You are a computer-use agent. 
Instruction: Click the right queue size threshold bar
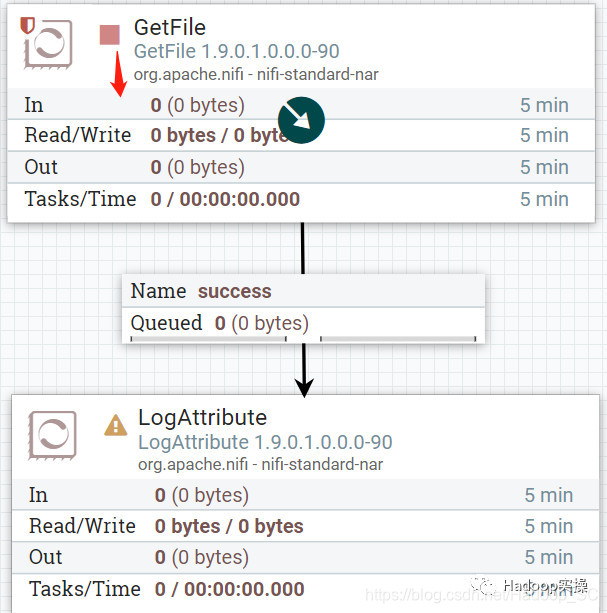(398, 339)
